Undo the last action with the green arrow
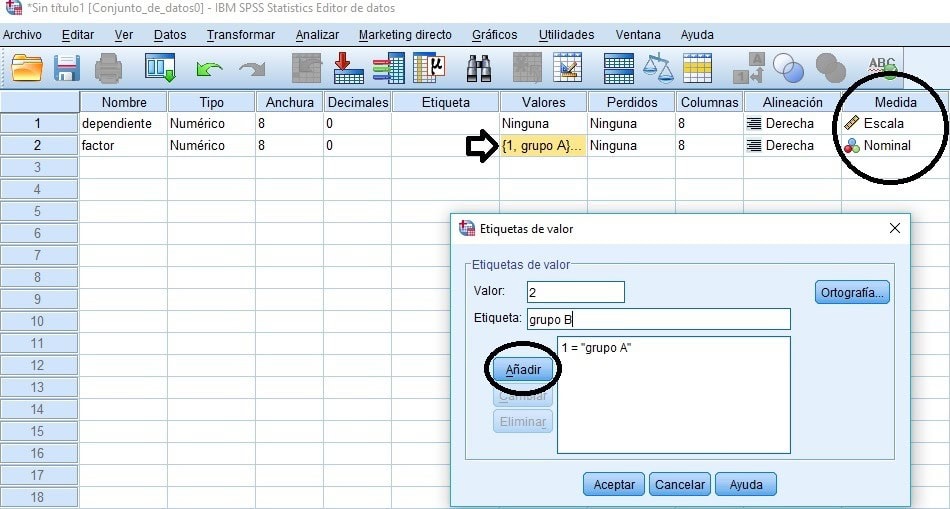The height and width of the screenshot is (509, 950). [208, 69]
